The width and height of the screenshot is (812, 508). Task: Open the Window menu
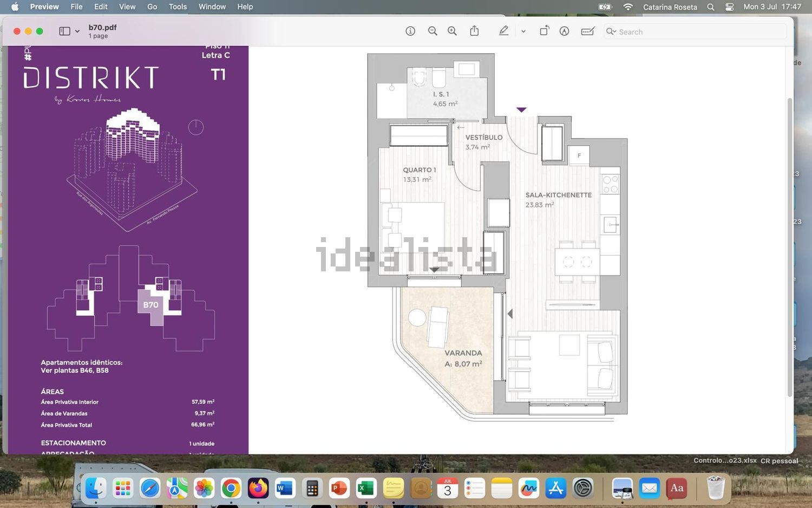pyautogui.click(x=212, y=6)
